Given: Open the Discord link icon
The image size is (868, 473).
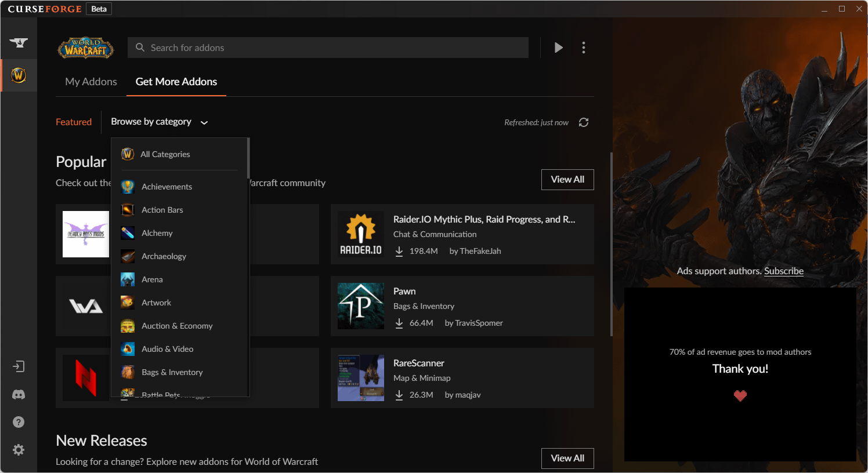Looking at the screenshot, I should tap(19, 394).
